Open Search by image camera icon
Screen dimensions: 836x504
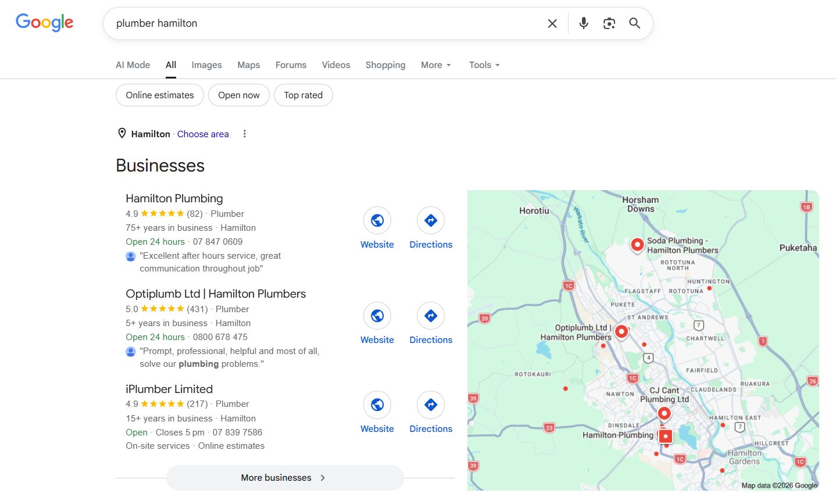tap(609, 23)
